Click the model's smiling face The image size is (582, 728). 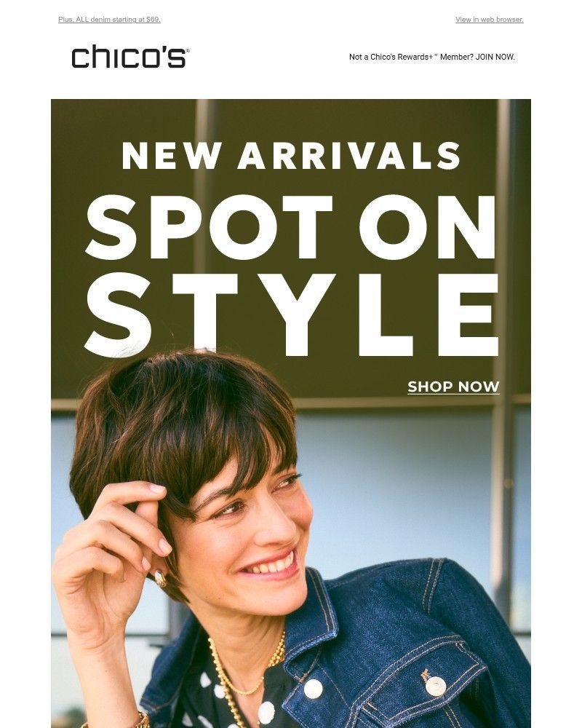(x=246, y=534)
